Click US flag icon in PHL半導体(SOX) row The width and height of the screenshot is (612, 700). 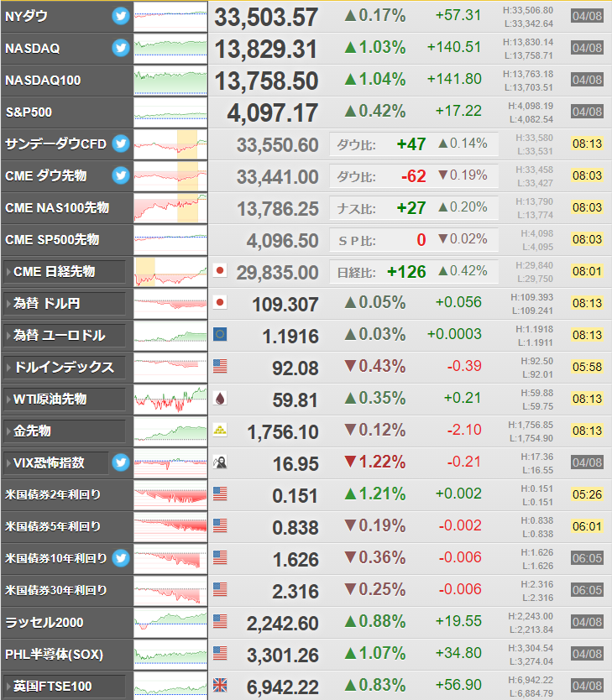click(220, 653)
